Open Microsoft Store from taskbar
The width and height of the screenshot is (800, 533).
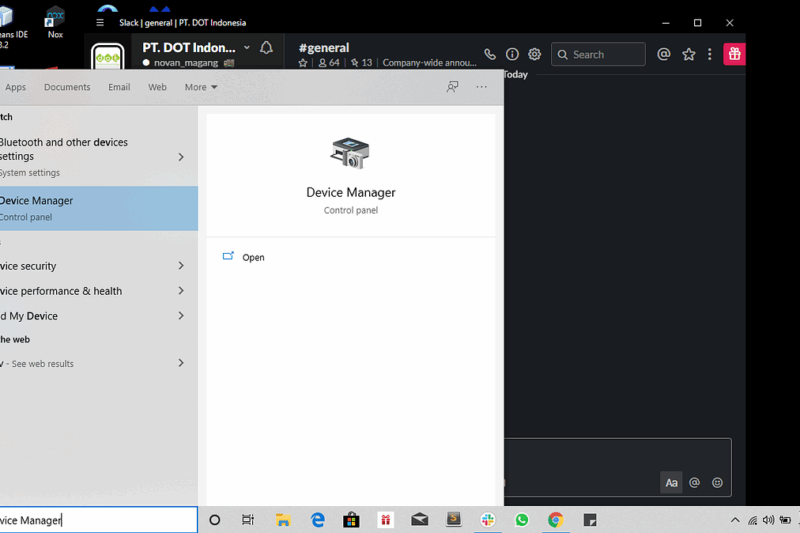[x=351, y=520]
